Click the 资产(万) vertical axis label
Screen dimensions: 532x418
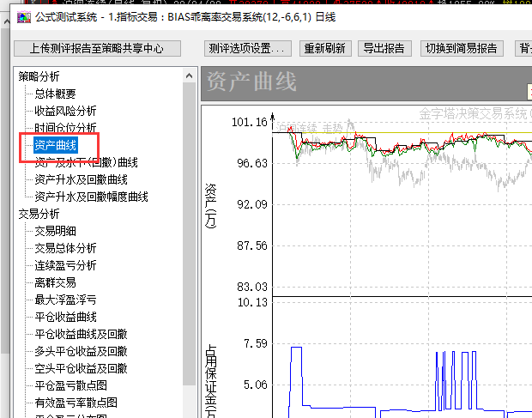point(211,206)
